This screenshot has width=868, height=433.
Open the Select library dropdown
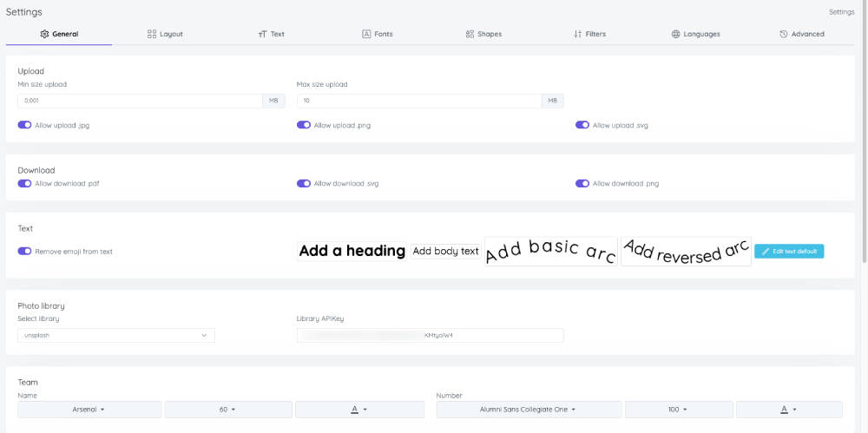pyautogui.click(x=116, y=335)
